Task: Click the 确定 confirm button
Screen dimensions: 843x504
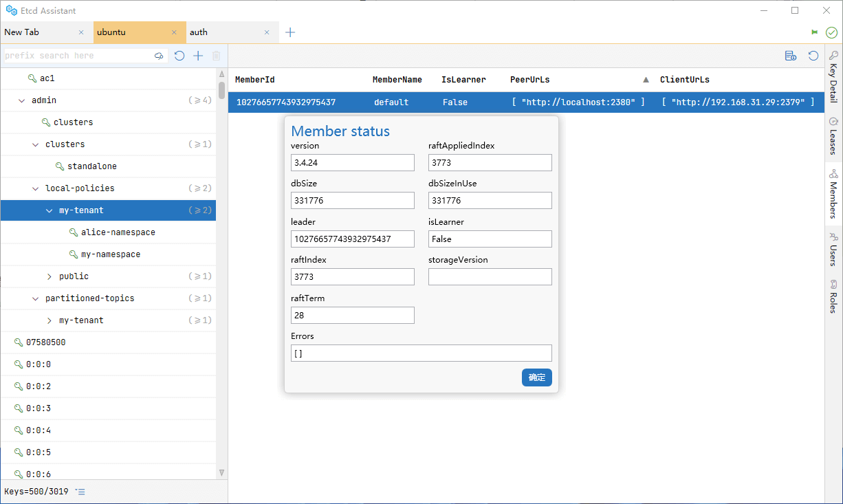Action: click(536, 377)
